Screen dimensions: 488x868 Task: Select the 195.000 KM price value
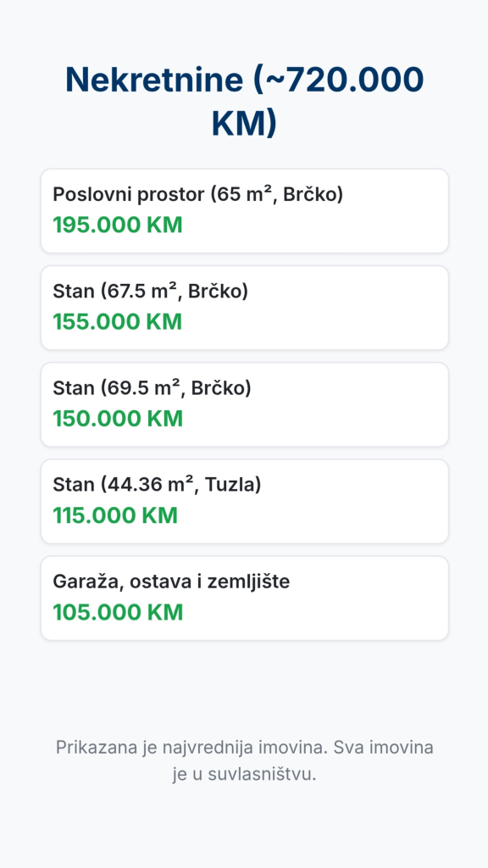(x=117, y=225)
